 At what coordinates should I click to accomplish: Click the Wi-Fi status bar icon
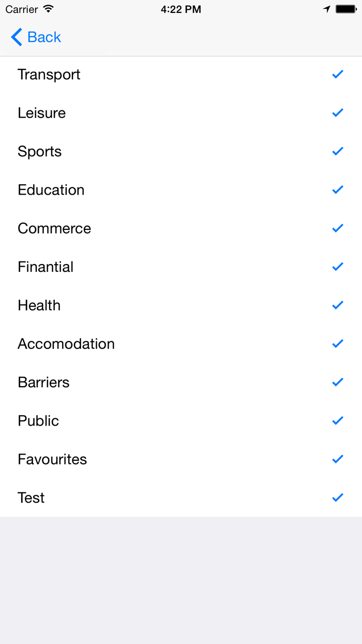[x=49, y=9]
